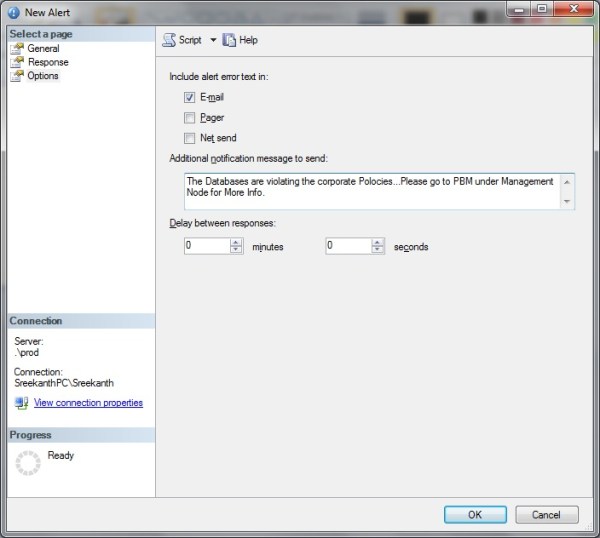Enable the Pager checkbox
Image resolution: width=600 pixels, height=538 pixels.
tap(190, 118)
